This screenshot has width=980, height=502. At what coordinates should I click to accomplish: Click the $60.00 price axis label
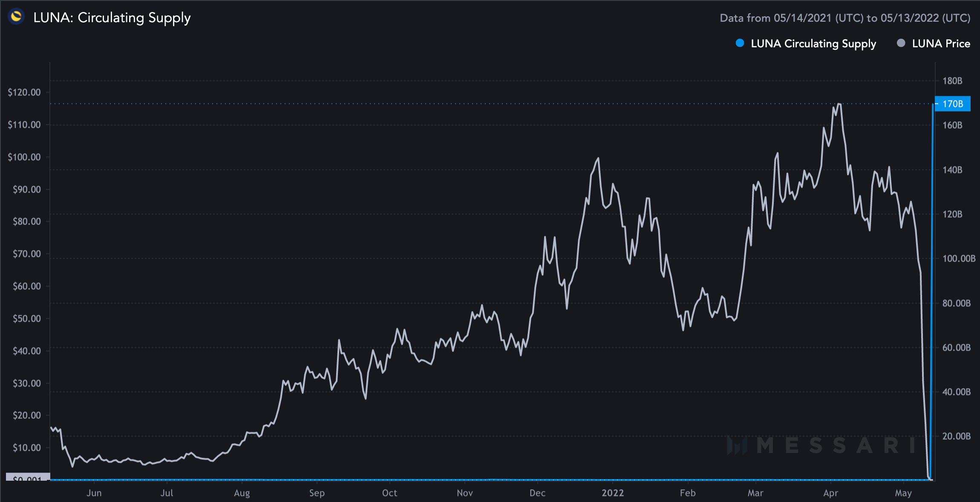(26, 286)
